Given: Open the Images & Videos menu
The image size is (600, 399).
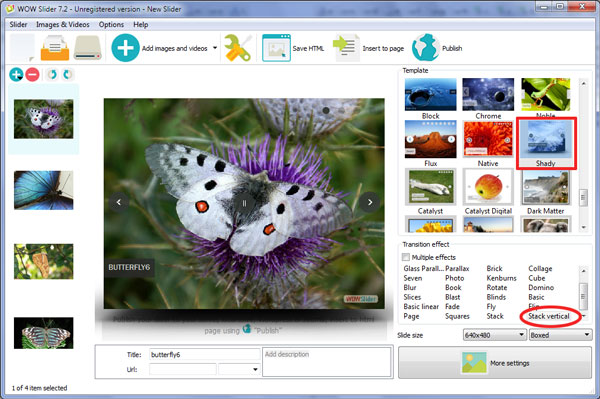Looking at the screenshot, I should click(x=63, y=24).
